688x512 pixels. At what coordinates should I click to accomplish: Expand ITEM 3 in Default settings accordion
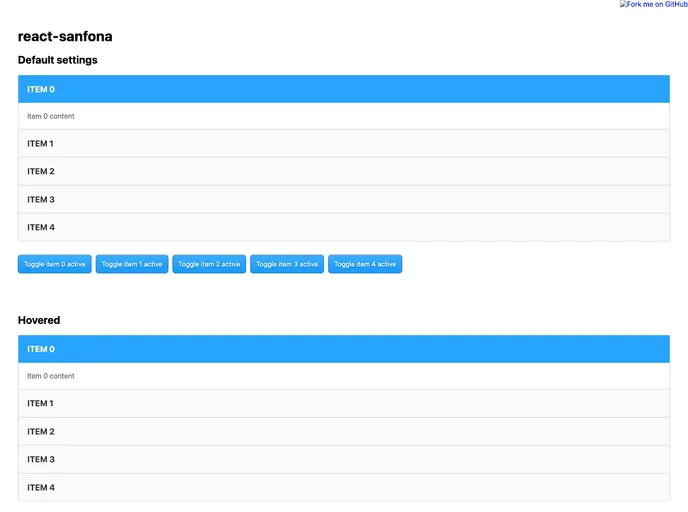click(x=344, y=200)
